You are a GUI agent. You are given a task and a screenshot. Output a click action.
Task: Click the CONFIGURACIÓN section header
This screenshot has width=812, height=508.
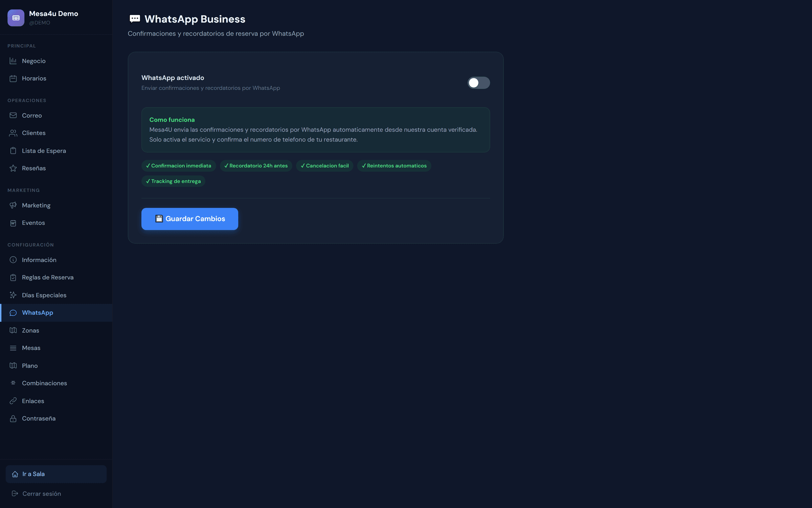[x=31, y=245]
